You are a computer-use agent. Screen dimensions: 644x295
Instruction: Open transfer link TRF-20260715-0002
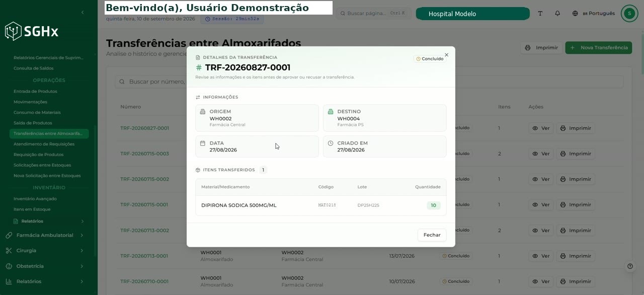click(x=144, y=180)
